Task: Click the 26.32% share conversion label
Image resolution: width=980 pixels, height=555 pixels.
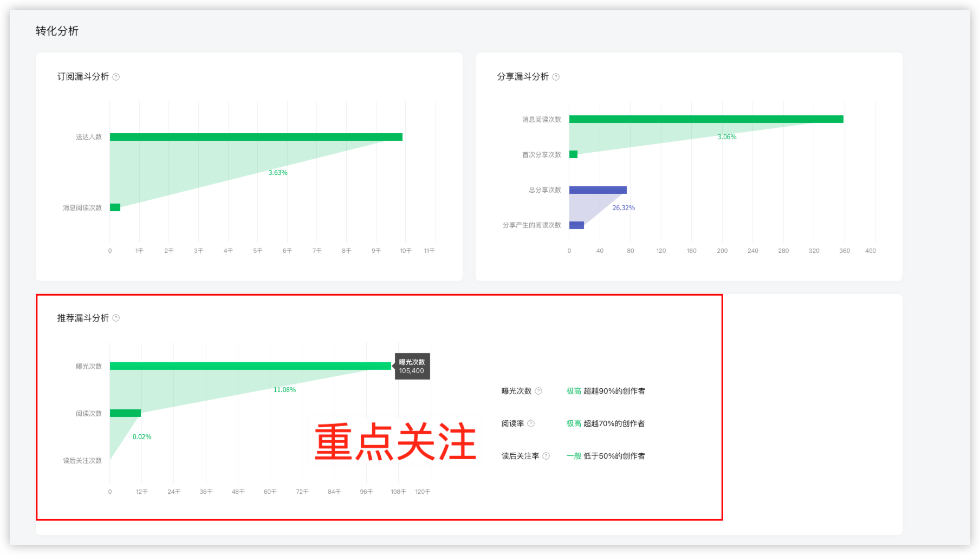Action: (624, 208)
